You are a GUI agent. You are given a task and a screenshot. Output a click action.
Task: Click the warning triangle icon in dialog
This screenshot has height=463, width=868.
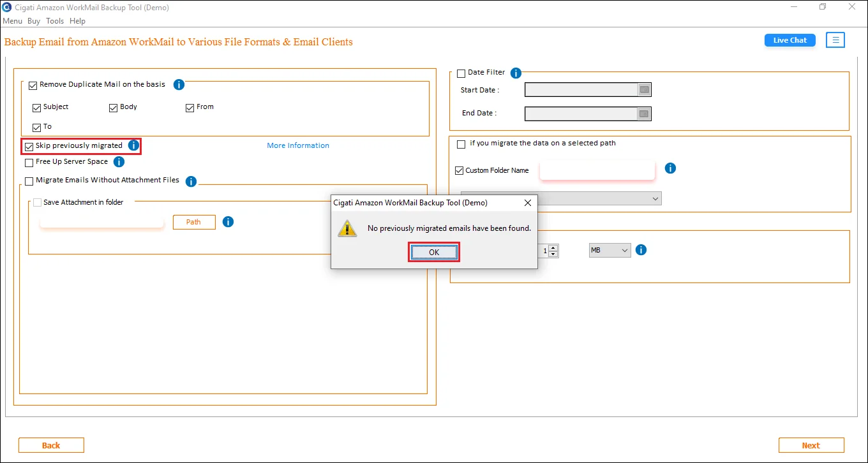coord(347,228)
